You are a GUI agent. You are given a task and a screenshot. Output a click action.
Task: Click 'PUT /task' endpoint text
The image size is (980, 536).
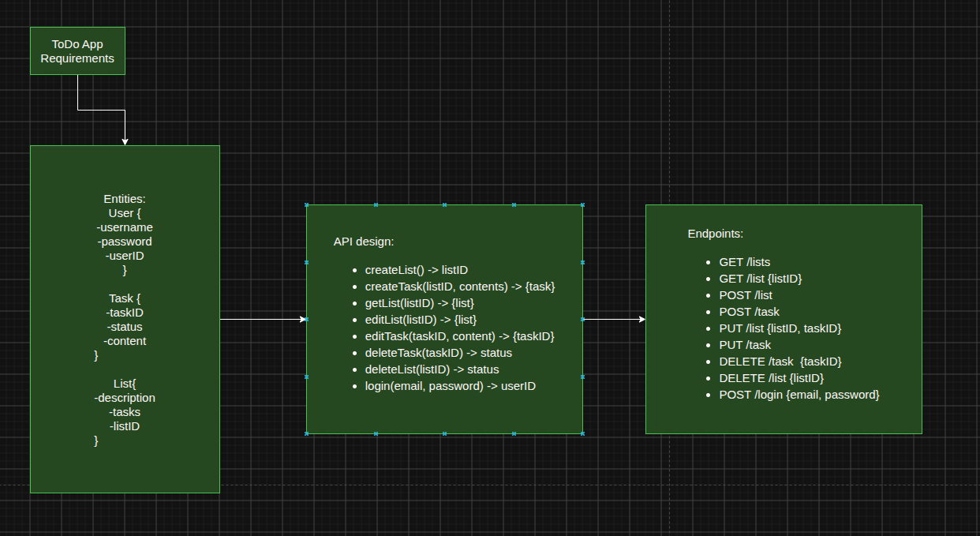pyautogui.click(x=745, y=345)
